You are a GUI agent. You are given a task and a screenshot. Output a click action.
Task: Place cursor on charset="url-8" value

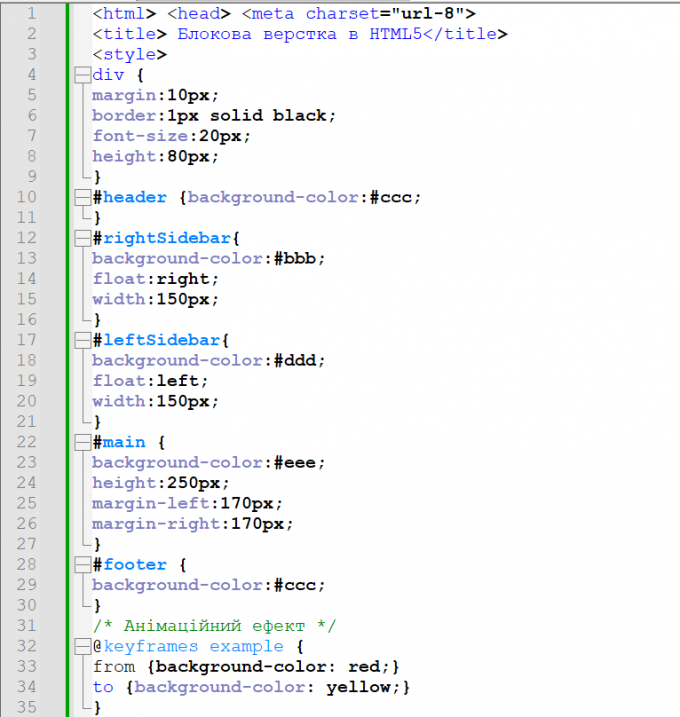428,14
